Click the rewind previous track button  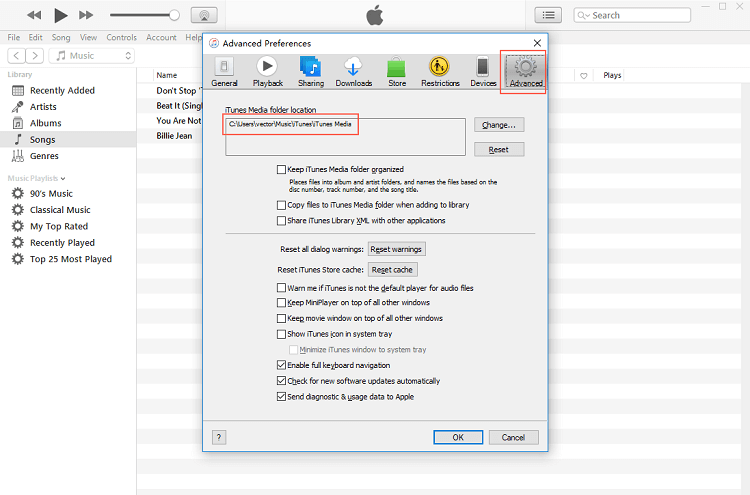tap(34, 15)
